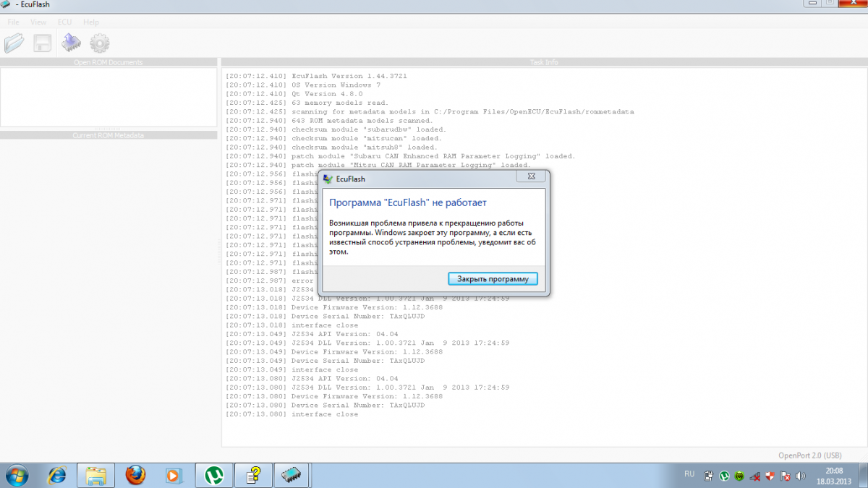Viewport: 868px width, 488px height.
Task: Click the disconnected network tray icon
Action: tap(754, 476)
